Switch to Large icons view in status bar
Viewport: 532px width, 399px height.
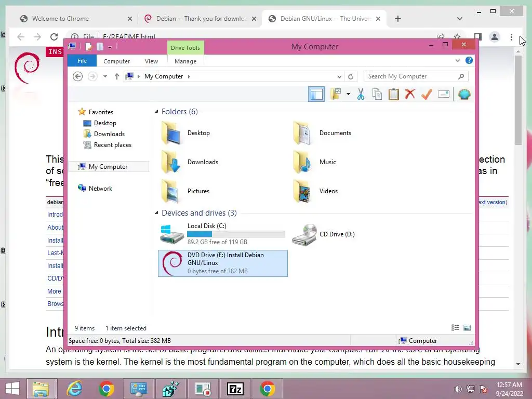[x=467, y=328]
